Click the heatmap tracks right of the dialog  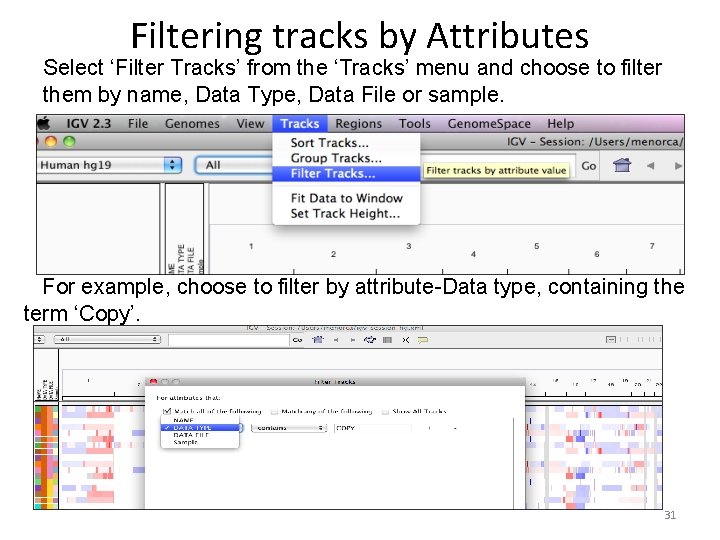click(594, 457)
